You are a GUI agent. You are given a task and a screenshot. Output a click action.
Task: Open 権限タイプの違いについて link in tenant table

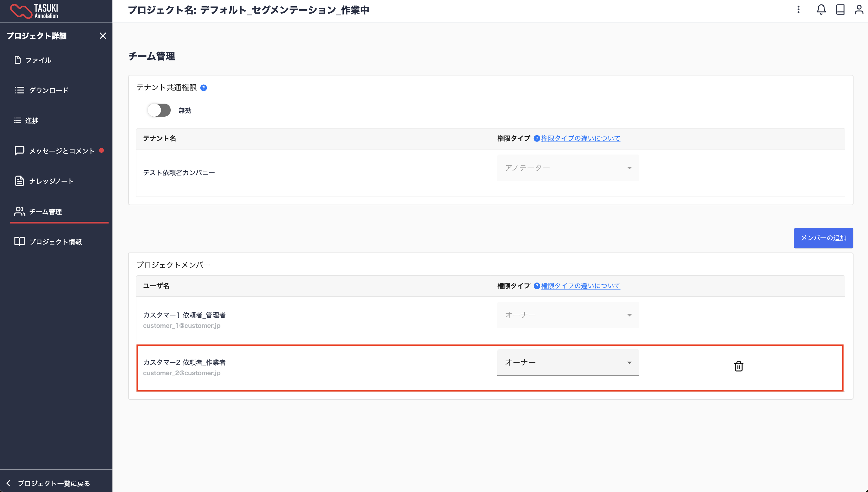coord(580,139)
